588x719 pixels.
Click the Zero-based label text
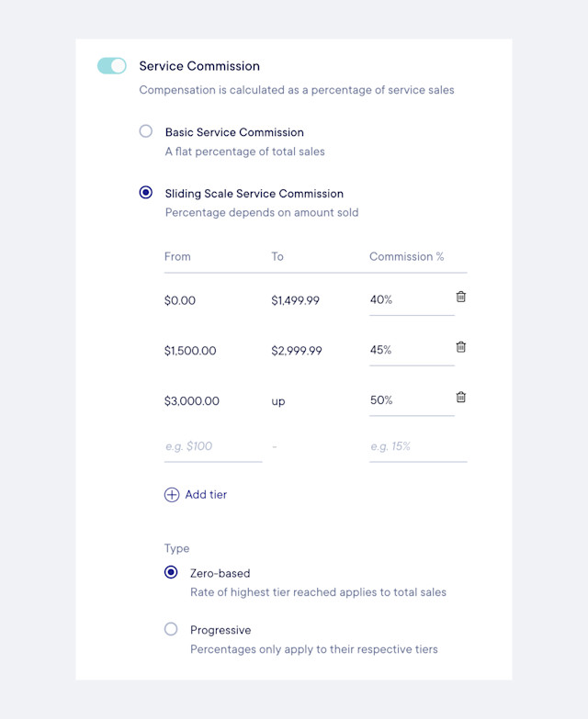click(220, 573)
